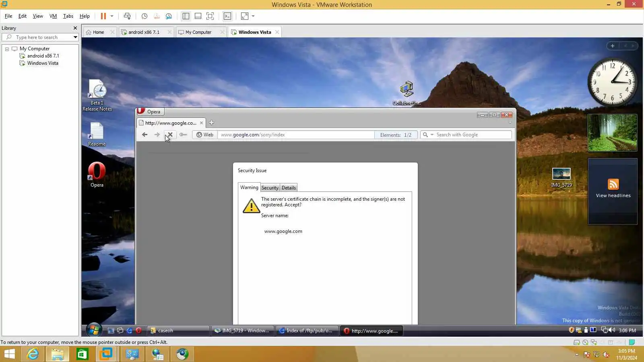Click the Opera address field

point(296,135)
